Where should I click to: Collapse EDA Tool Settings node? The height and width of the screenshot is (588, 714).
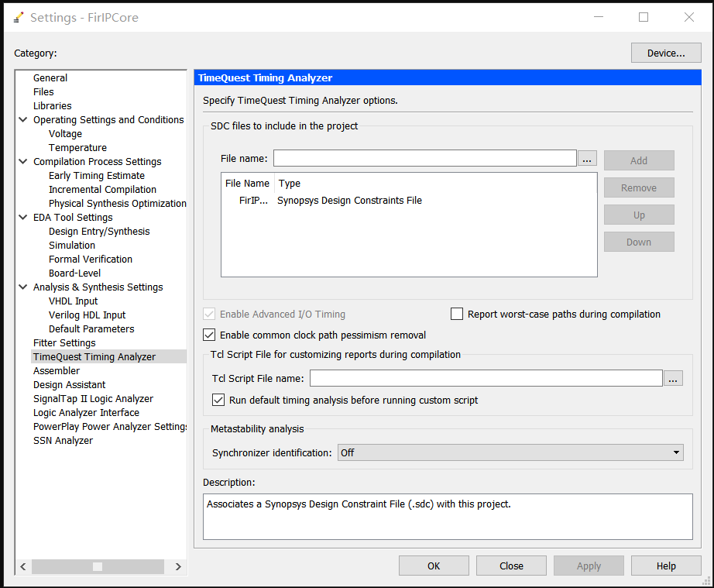(22, 217)
